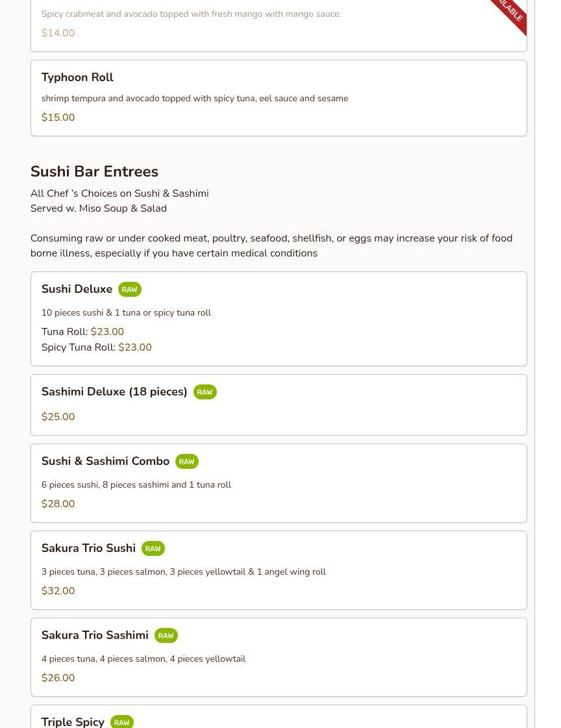Viewport: 561px width, 728px height.
Task: Select the Triple Spicy item title
Action: click(x=73, y=722)
